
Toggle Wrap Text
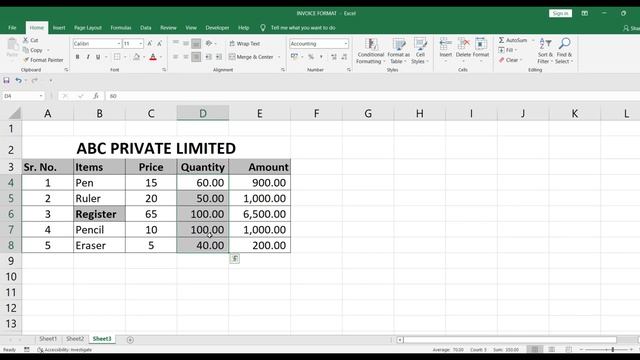click(x=244, y=43)
